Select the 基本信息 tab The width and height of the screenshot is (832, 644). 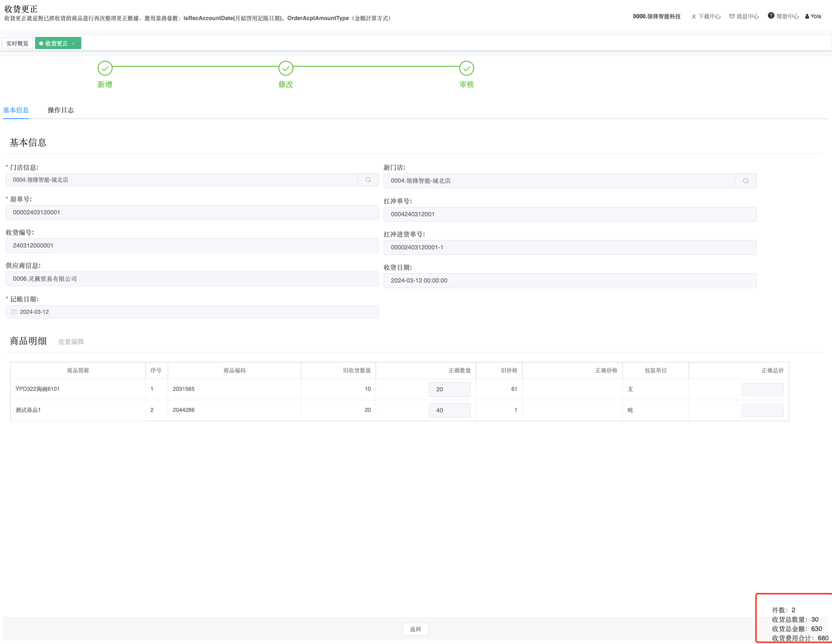(x=16, y=110)
